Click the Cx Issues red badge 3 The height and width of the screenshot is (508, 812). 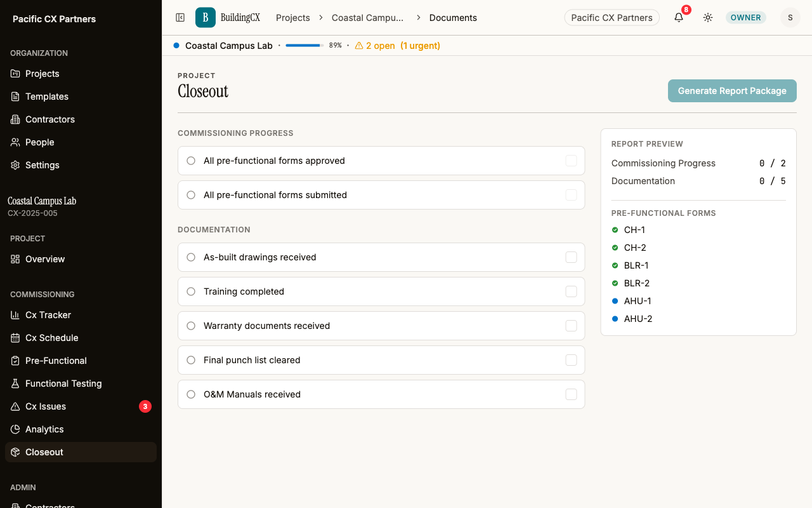click(145, 406)
